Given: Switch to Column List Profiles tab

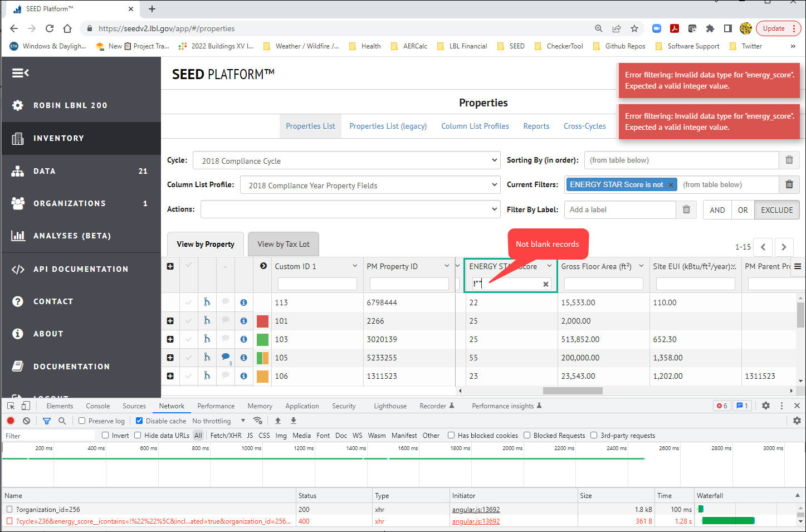Looking at the screenshot, I should click(475, 126).
